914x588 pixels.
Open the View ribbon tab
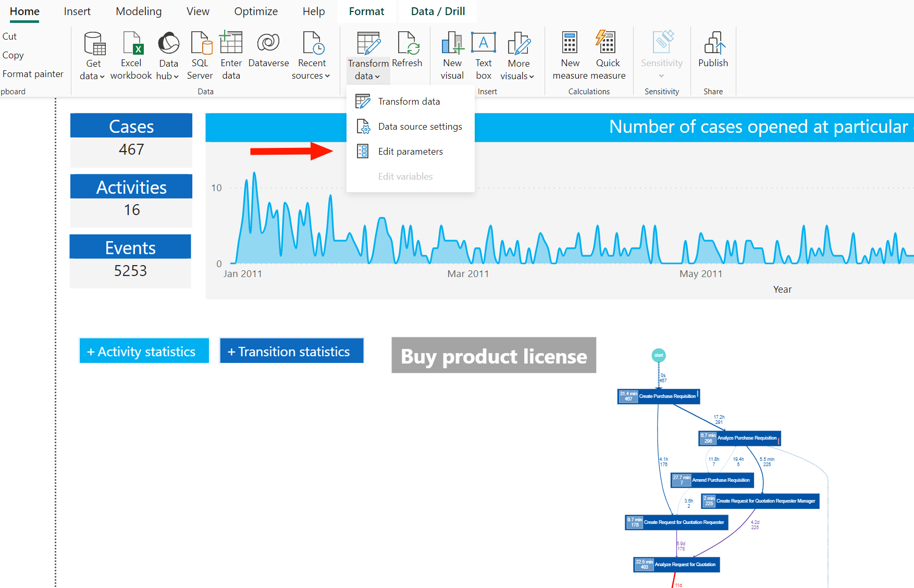[x=198, y=11]
